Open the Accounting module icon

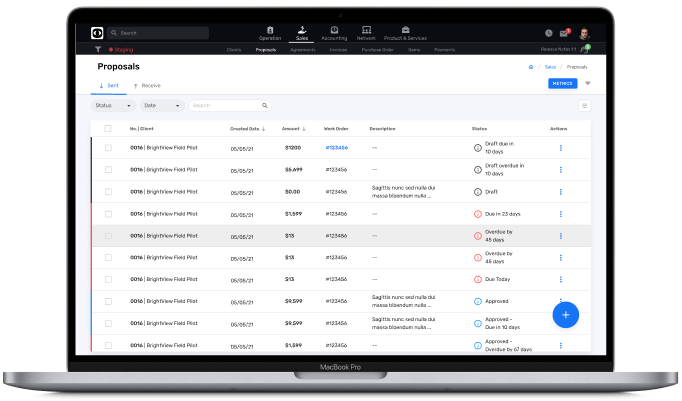point(333,33)
